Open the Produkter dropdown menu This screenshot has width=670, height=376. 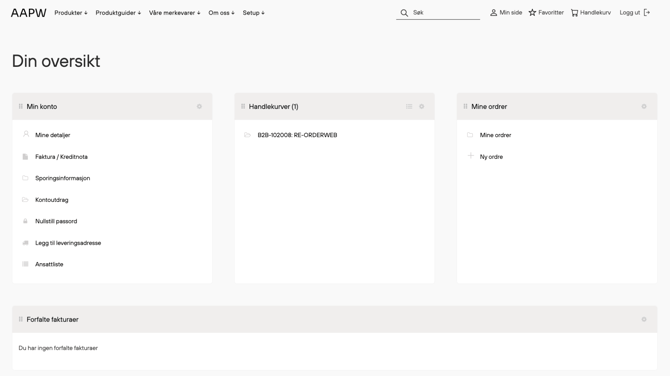pyautogui.click(x=71, y=13)
